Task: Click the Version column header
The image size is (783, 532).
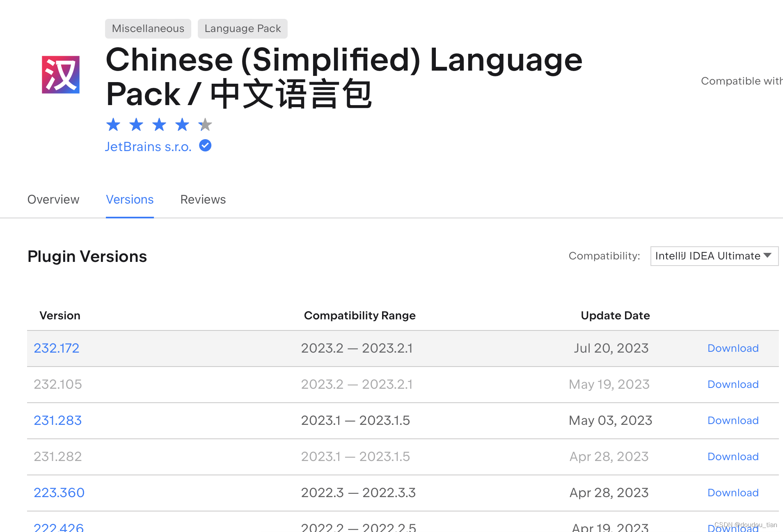Action: [x=60, y=315]
